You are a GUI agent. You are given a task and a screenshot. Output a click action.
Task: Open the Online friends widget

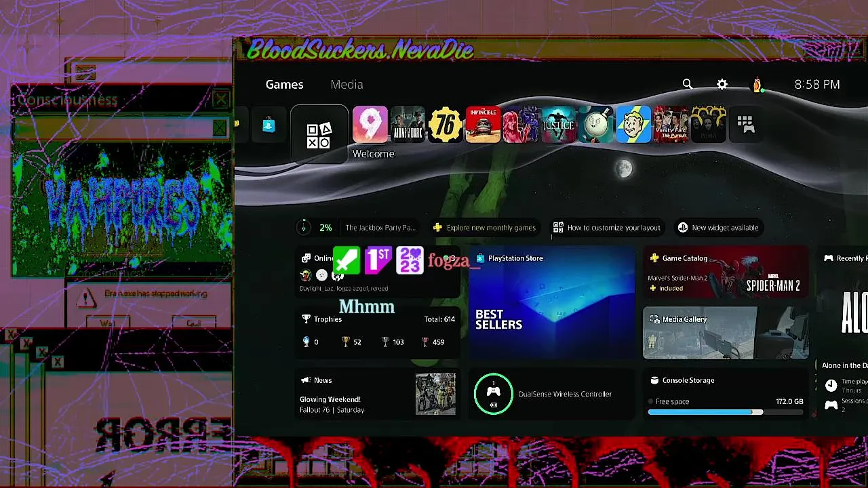tap(378, 272)
